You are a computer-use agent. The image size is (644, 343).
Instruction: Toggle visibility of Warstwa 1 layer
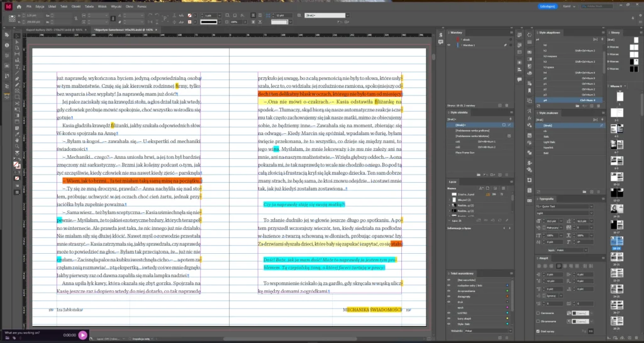point(448,45)
